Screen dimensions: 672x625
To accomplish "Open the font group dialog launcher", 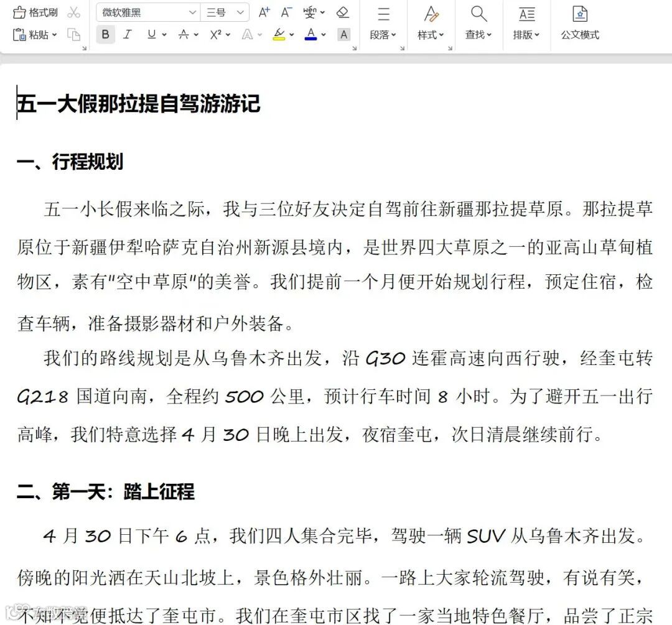I will click(355, 49).
